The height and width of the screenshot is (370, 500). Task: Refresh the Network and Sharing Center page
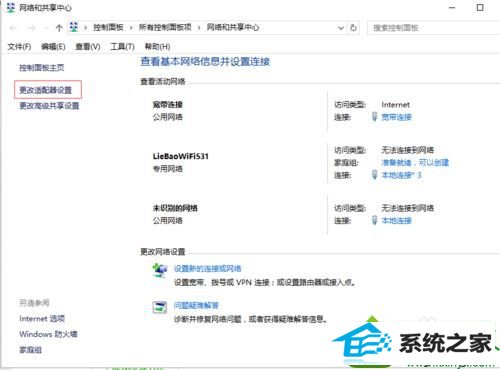tap(353, 28)
